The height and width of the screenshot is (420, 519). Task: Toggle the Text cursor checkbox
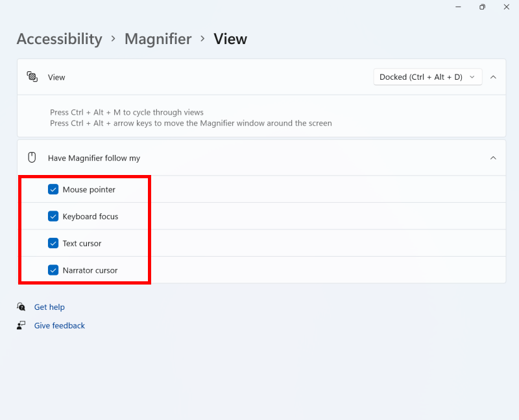click(x=53, y=243)
